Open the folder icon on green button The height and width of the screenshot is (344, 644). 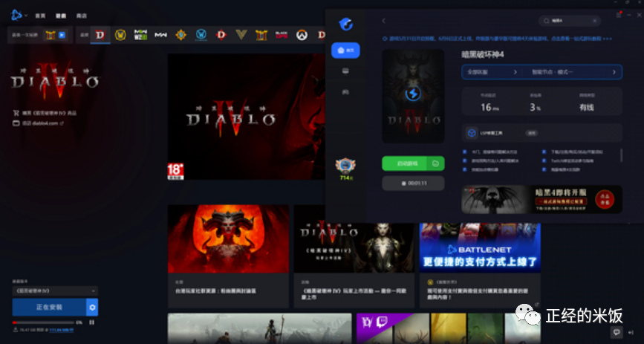coord(436,163)
